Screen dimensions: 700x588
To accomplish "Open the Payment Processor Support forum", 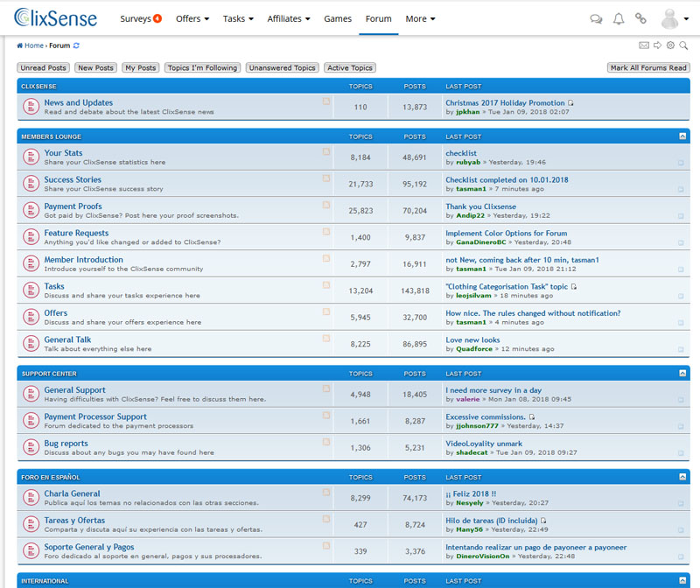I will pyautogui.click(x=95, y=416).
